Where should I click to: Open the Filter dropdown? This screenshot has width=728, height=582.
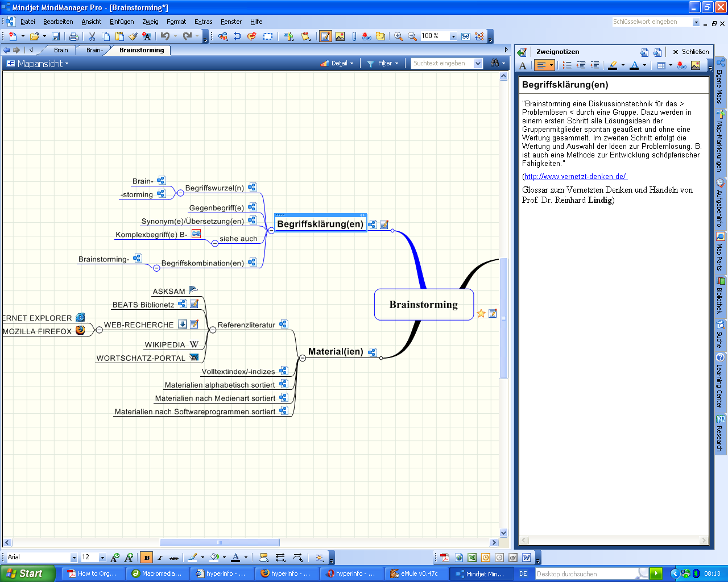coord(383,64)
